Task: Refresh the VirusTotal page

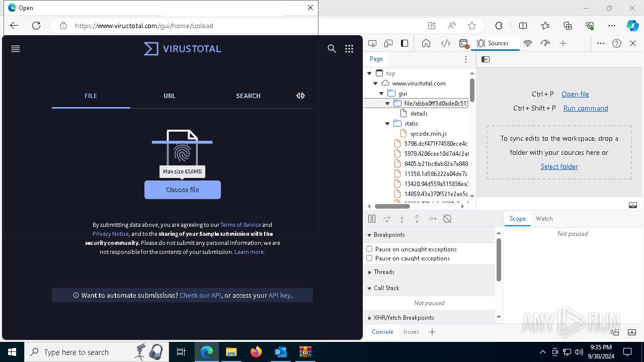Action: [36, 26]
